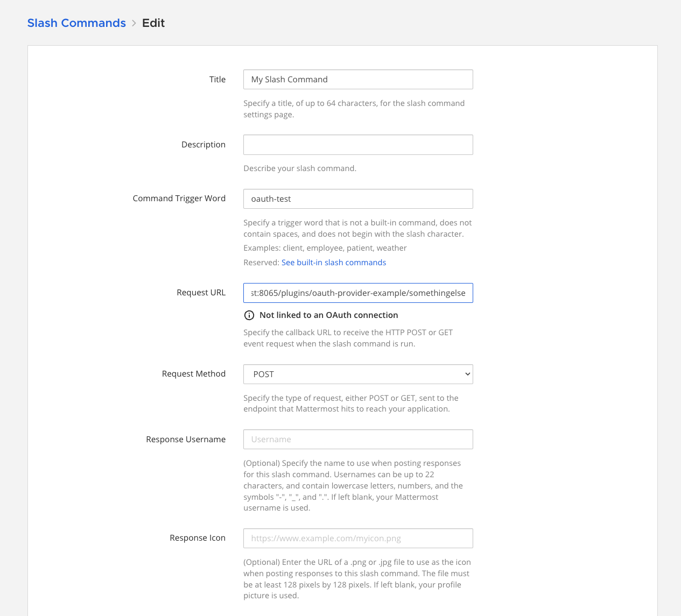Go back to the Slash Commands page
The height and width of the screenshot is (616, 681).
[76, 23]
